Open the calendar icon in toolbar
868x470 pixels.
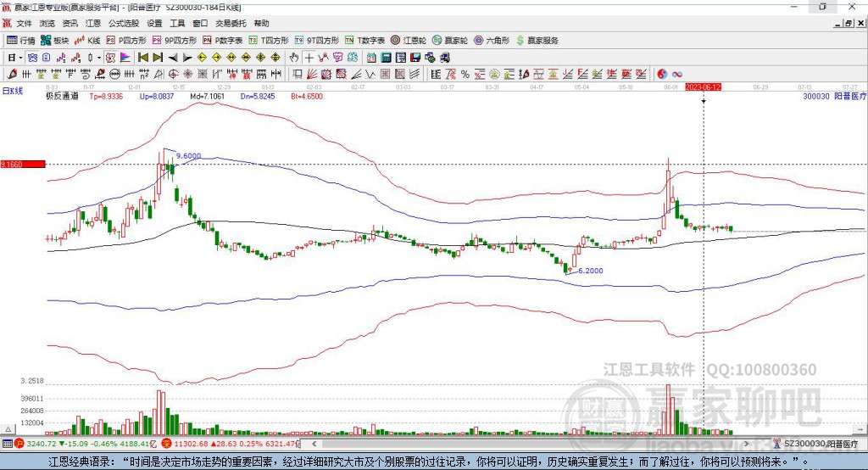[371, 58]
